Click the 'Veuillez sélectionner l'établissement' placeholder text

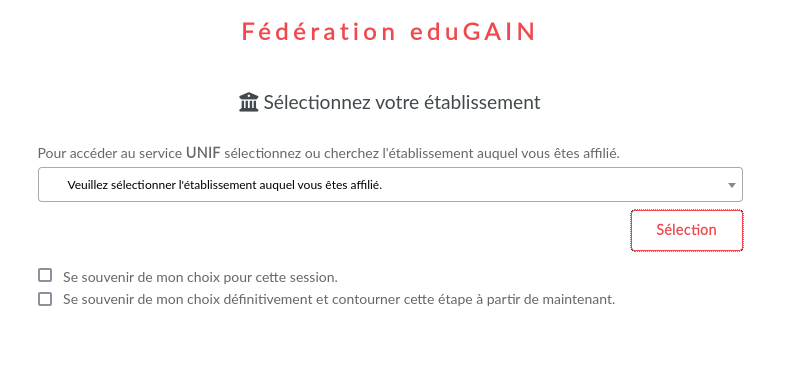[x=224, y=185]
